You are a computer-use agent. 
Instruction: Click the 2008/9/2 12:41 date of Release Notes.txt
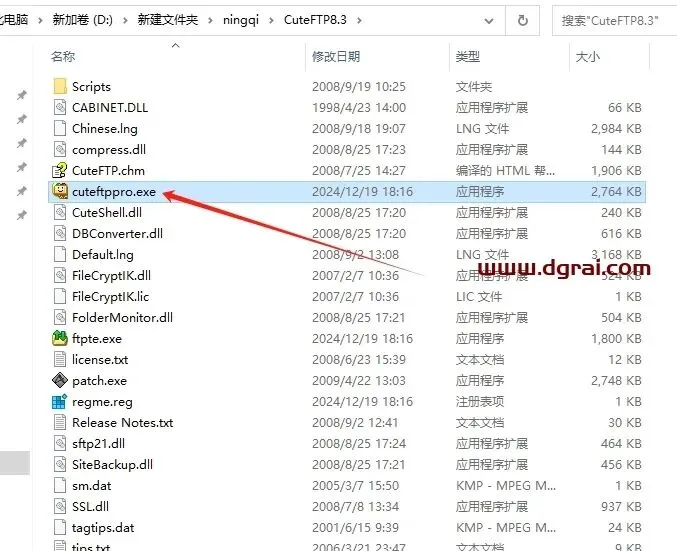pos(355,423)
